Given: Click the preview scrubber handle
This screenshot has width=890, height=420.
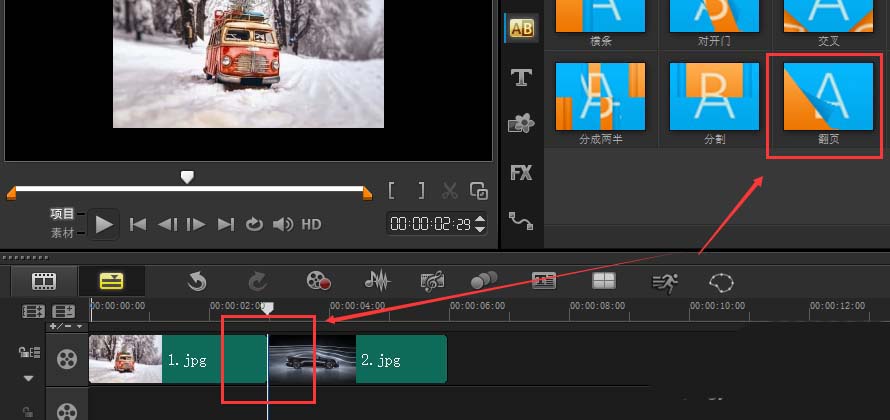Looking at the screenshot, I should coord(187,178).
